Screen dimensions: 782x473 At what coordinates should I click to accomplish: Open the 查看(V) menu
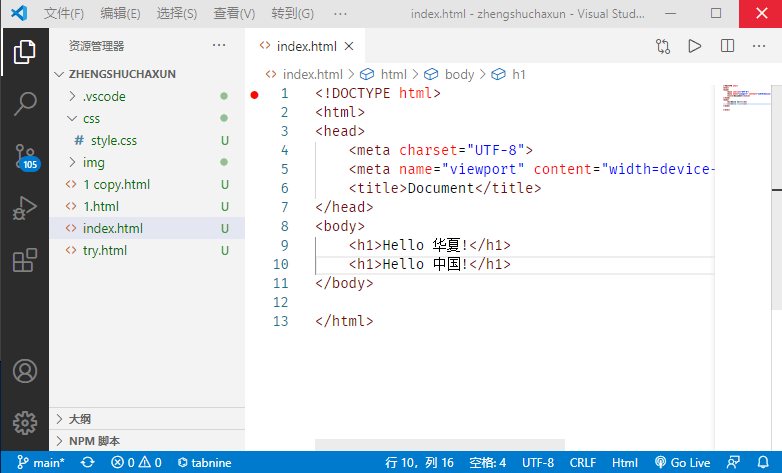pyautogui.click(x=234, y=14)
